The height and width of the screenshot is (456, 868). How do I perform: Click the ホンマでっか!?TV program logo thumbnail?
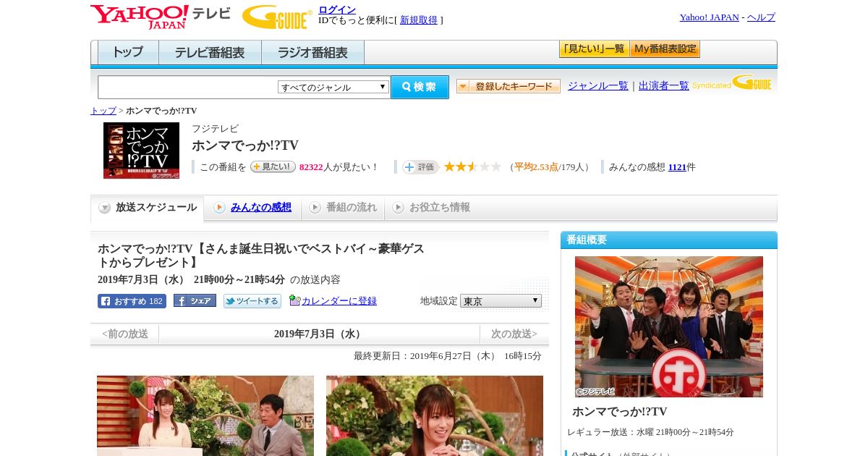click(141, 151)
